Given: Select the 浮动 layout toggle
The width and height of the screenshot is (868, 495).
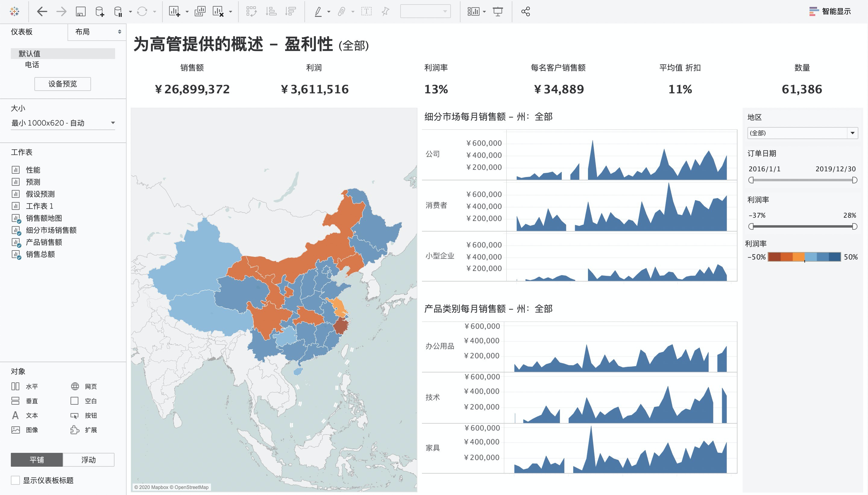Looking at the screenshot, I should [x=89, y=460].
